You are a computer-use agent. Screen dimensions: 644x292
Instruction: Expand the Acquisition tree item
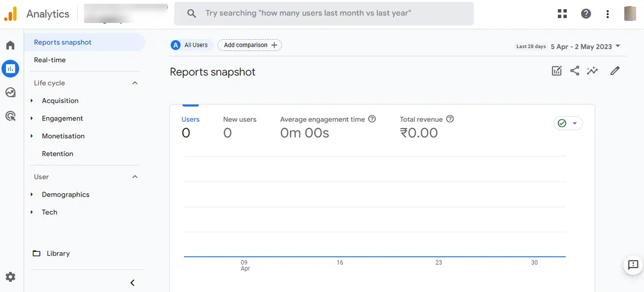pos(32,101)
